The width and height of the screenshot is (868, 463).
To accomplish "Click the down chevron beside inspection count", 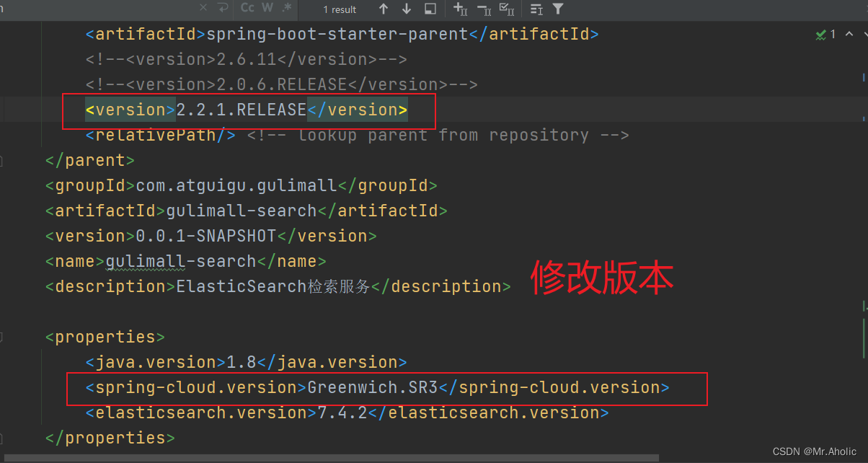I will [x=864, y=33].
